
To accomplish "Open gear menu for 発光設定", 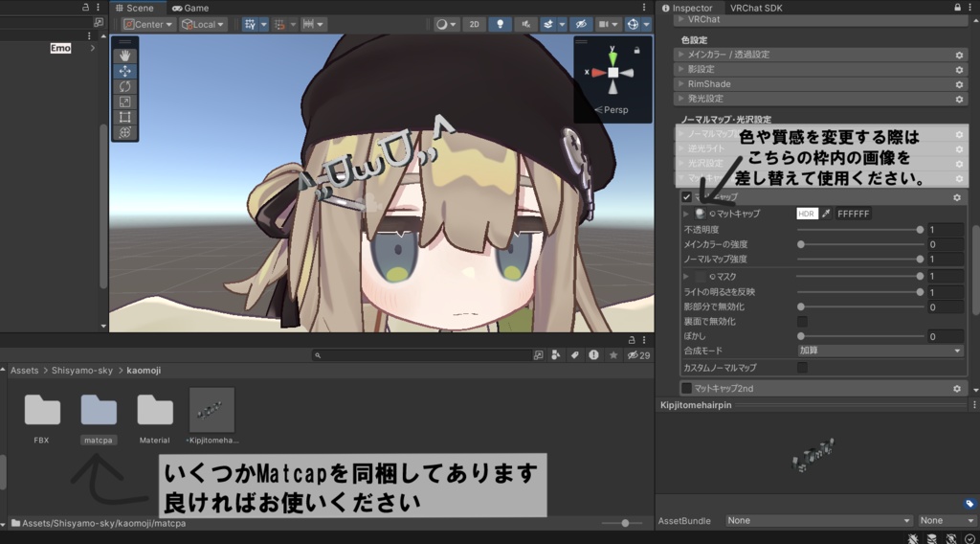I will [959, 99].
